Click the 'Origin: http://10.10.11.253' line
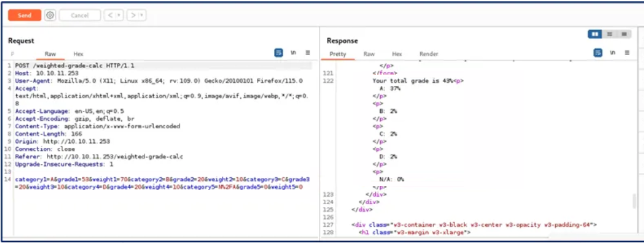 point(63,142)
